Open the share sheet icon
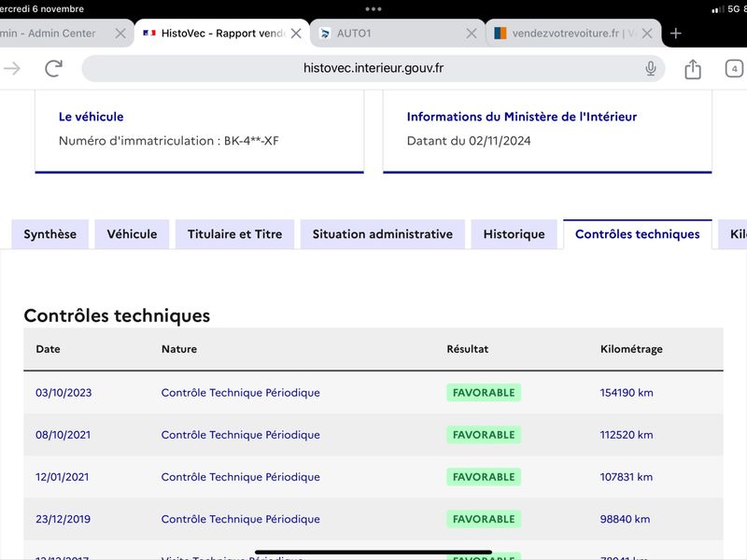The height and width of the screenshot is (560, 747). pyautogui.click(x=693, y=68)
